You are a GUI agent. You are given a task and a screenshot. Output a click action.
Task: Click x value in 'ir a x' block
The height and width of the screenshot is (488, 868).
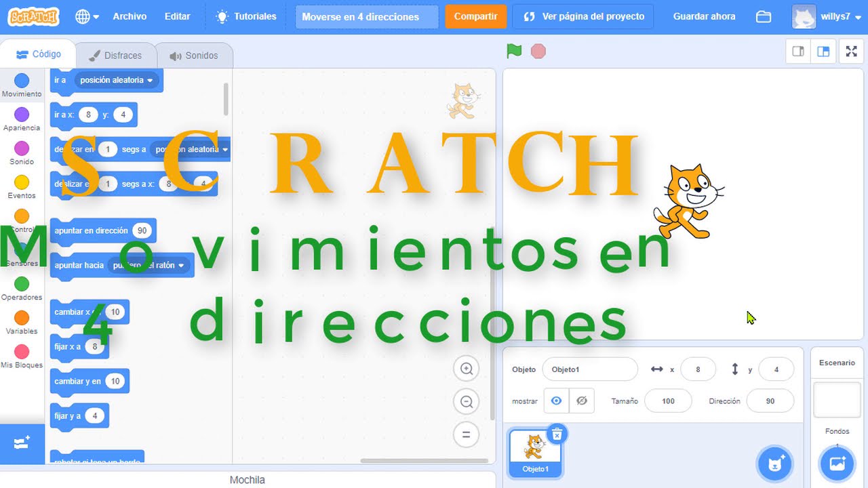(88, 115)
